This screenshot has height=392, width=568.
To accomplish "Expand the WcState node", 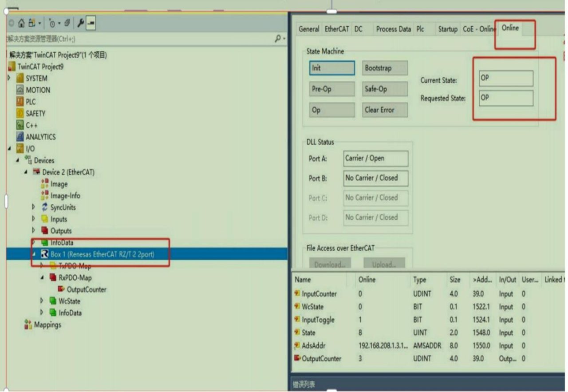I will [42, 301].
